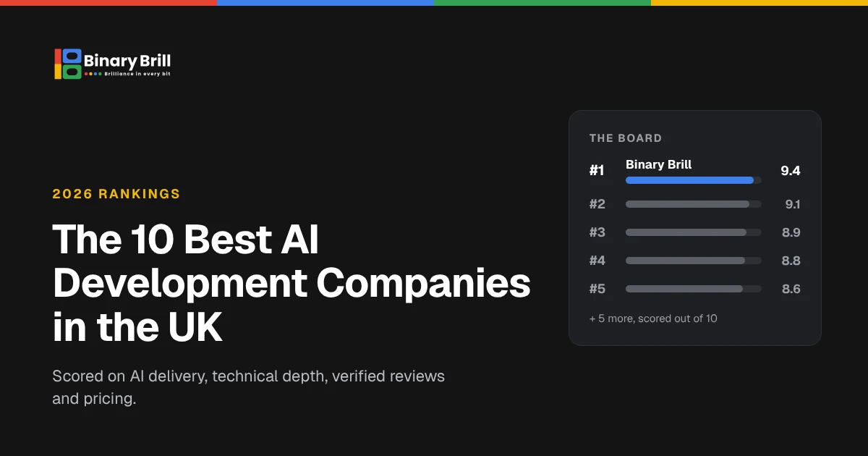
Task: Click the "#2" rank label
Action: point(597,204)
